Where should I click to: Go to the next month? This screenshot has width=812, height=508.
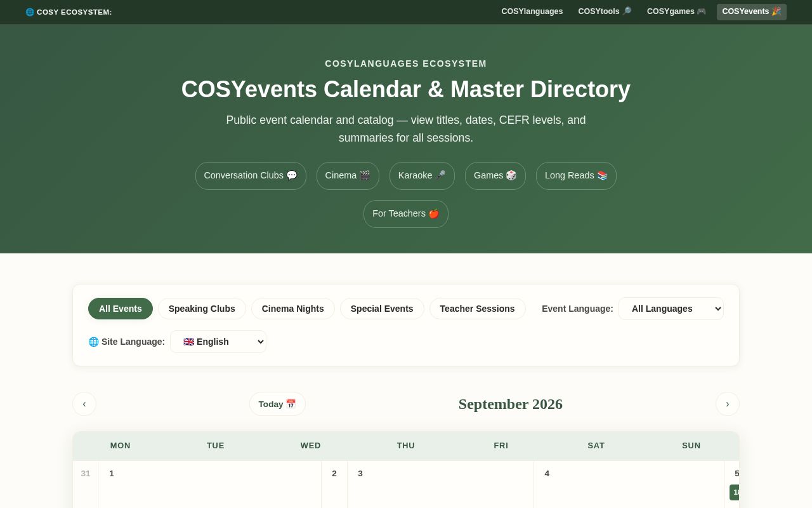728,404
